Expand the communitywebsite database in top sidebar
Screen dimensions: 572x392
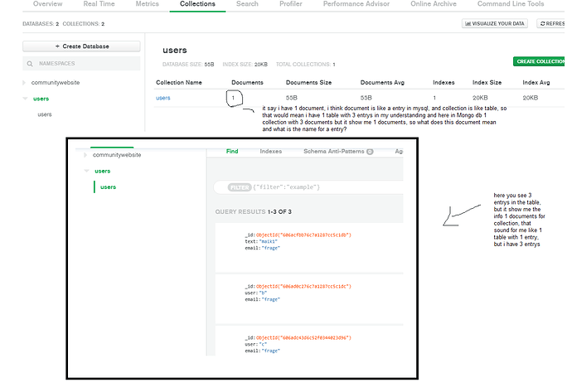(25, 83)
